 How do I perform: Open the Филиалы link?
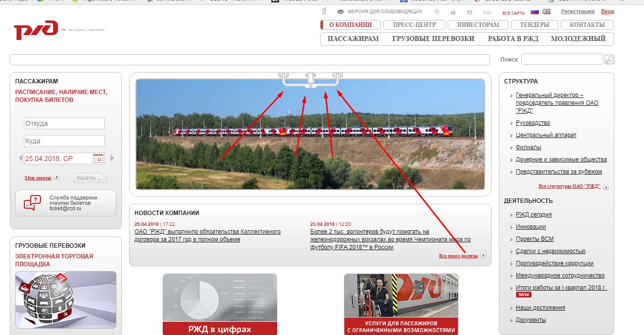coord(529,147)
